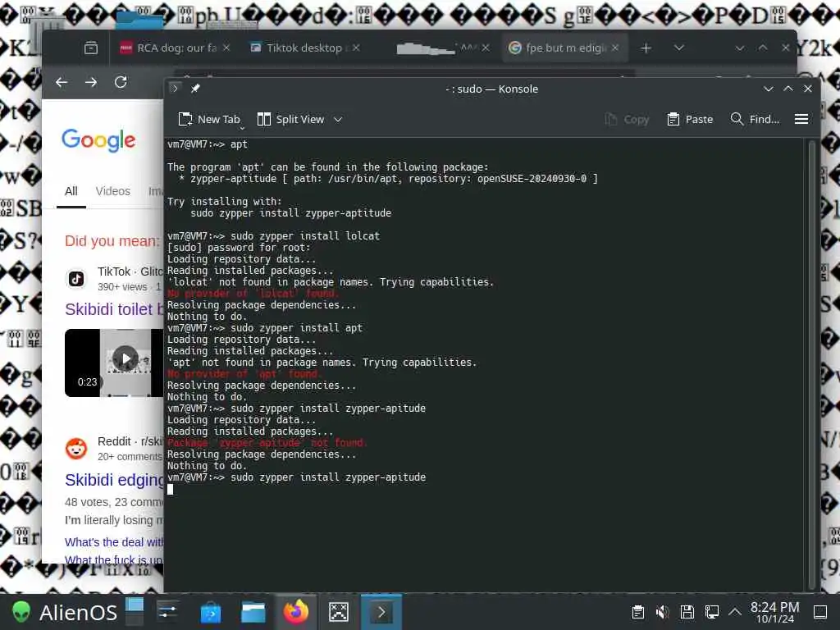Click the clock showing 8:24 PM
Screen dimensions: 840x630
click(774, 612)
